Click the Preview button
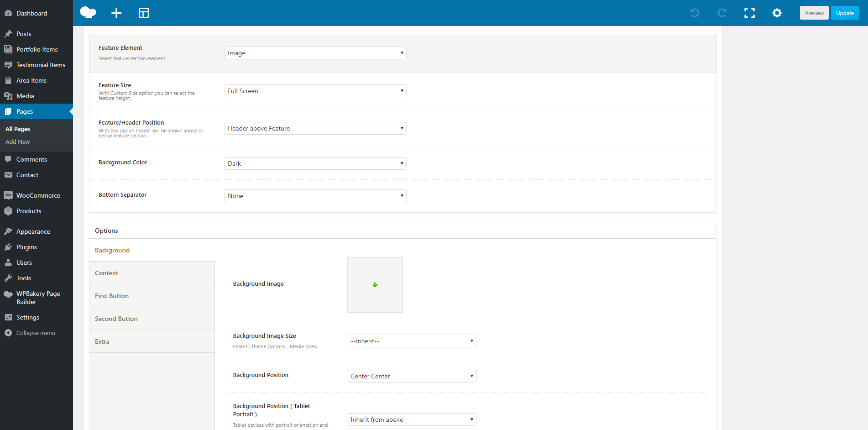The width and height of the screenshot is (868, 430). pyautogui.click(x=814, y=13)
